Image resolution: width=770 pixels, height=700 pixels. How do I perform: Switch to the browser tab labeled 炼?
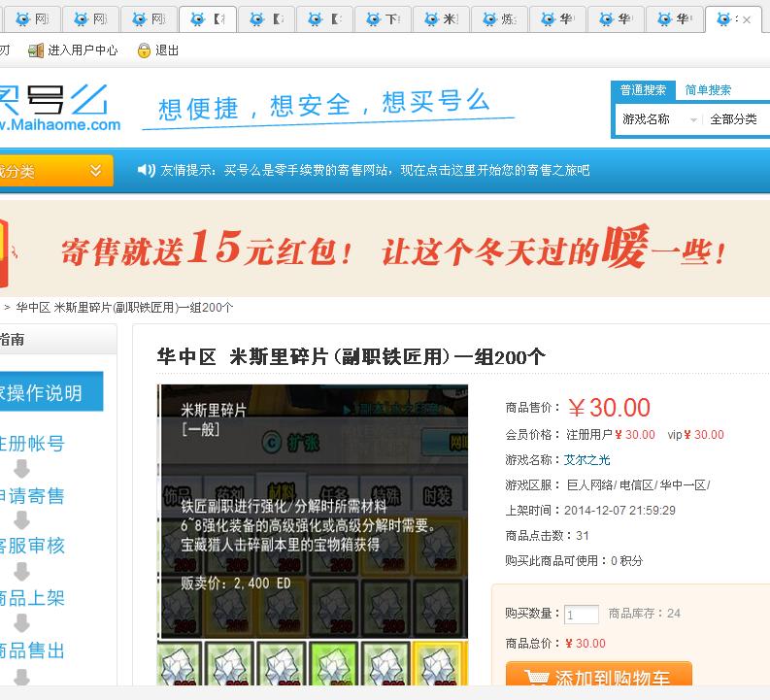click(498, 19)
